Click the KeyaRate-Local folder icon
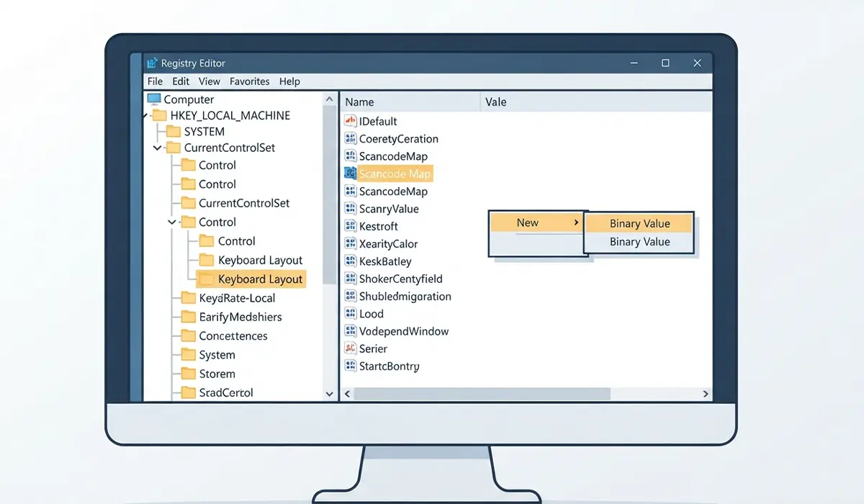This screenshot has width=864, height=504. tap(189, 297)
